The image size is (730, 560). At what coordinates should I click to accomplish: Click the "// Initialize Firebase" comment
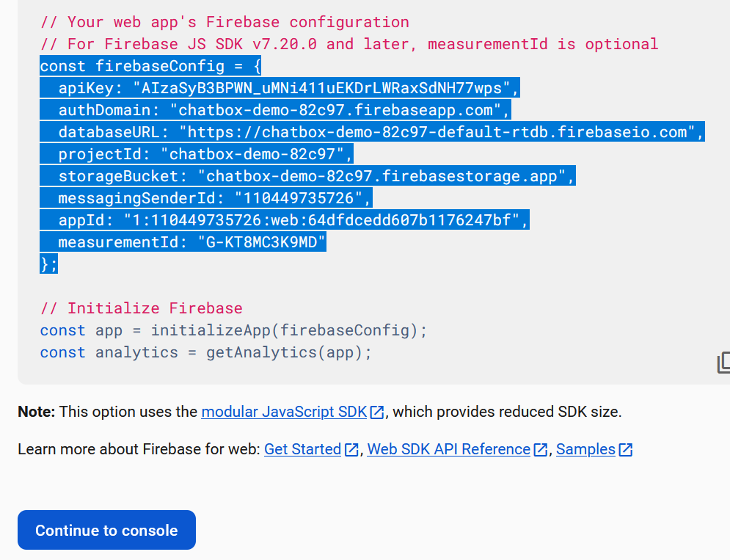coord(142,308)
